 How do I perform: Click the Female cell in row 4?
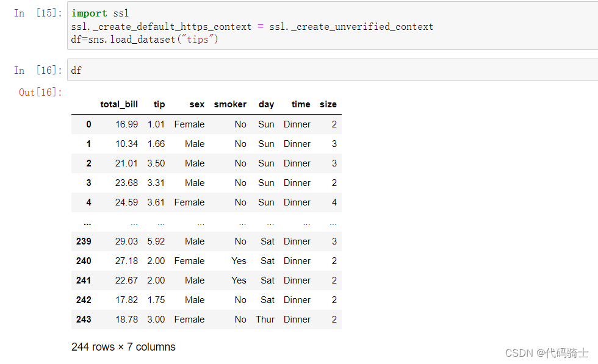coord(189,202)
